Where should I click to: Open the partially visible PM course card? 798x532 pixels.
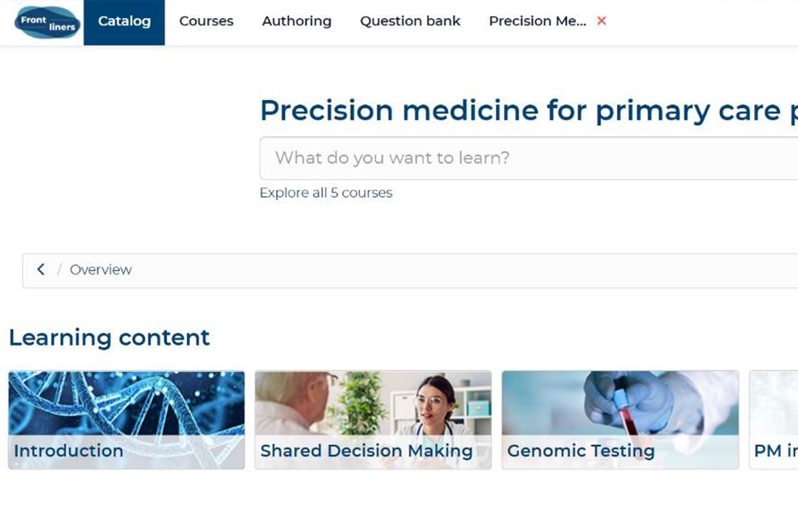coord(773,420)
